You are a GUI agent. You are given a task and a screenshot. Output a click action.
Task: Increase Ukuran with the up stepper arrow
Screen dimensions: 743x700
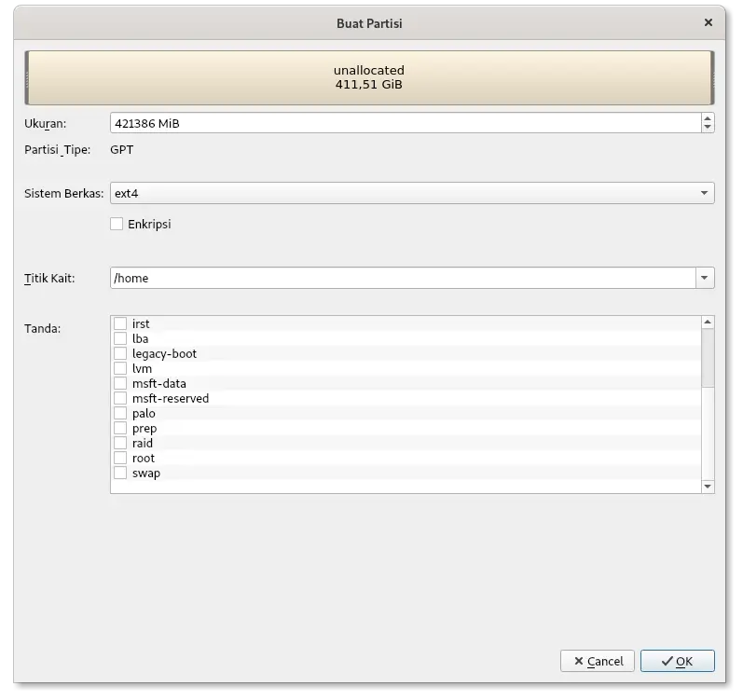click(708, 118)
